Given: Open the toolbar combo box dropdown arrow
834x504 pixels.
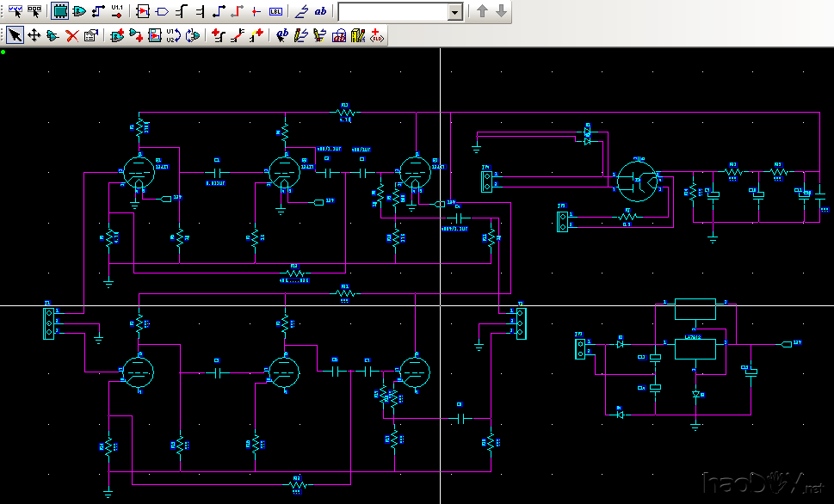Looking at the screenshot, I should (x=455, y=12).
